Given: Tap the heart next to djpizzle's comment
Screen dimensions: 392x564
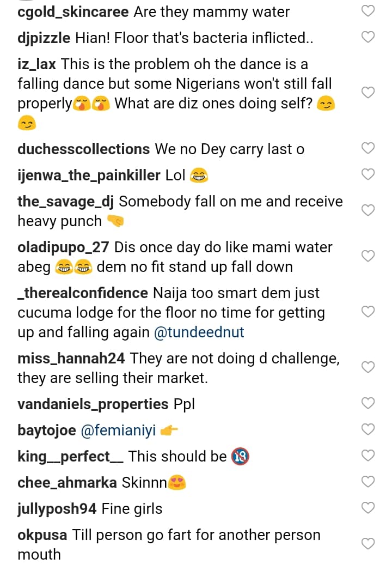Looking at the screenshot, I should [x=369, y=37].
